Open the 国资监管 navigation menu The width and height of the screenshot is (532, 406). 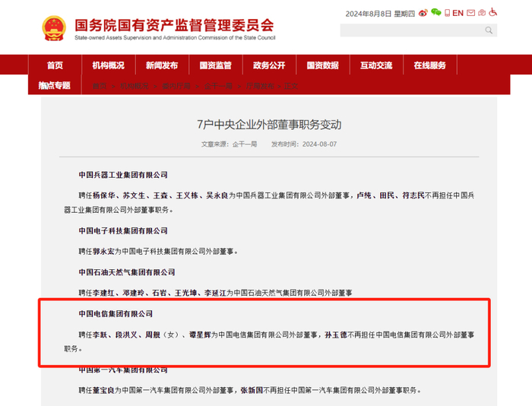(215, 65)
